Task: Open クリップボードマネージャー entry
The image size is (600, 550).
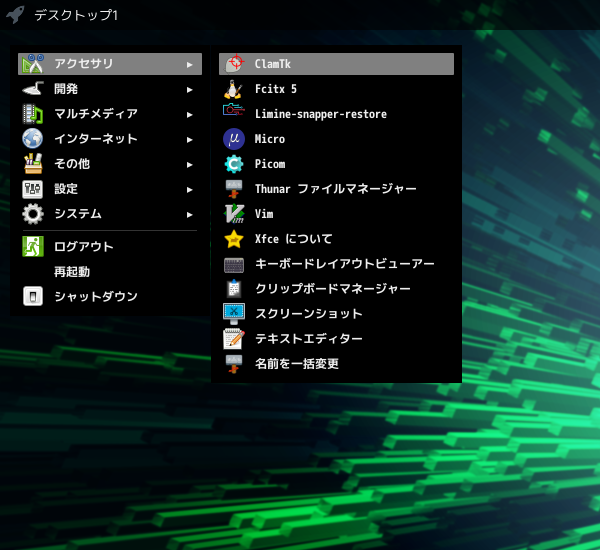Action: point(336,289)
